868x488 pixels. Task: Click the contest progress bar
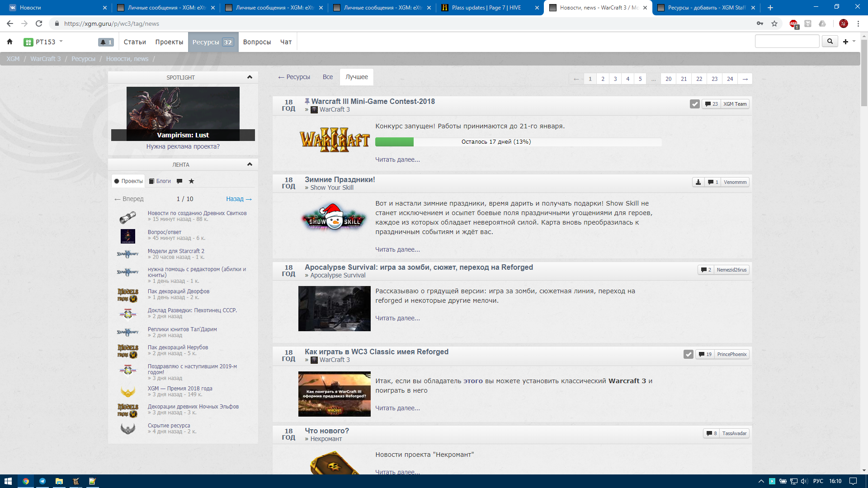pos(518,142)
